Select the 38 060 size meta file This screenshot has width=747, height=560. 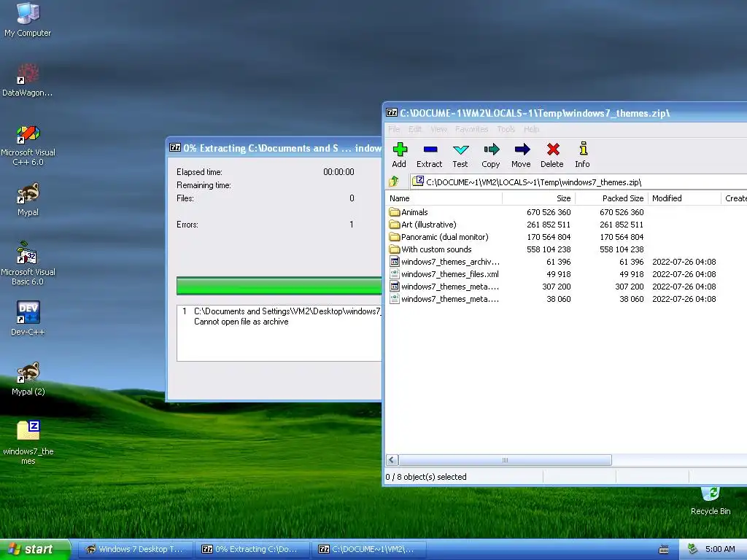tap(444, 298)
